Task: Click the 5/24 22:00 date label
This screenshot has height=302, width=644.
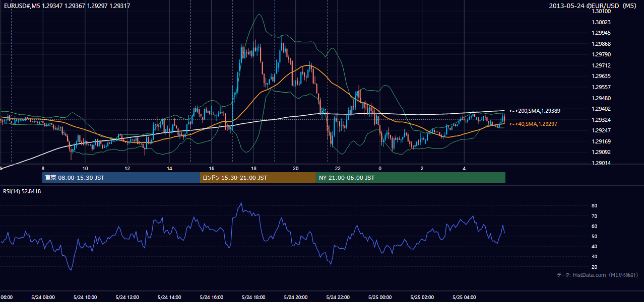Action: point(337,297)
